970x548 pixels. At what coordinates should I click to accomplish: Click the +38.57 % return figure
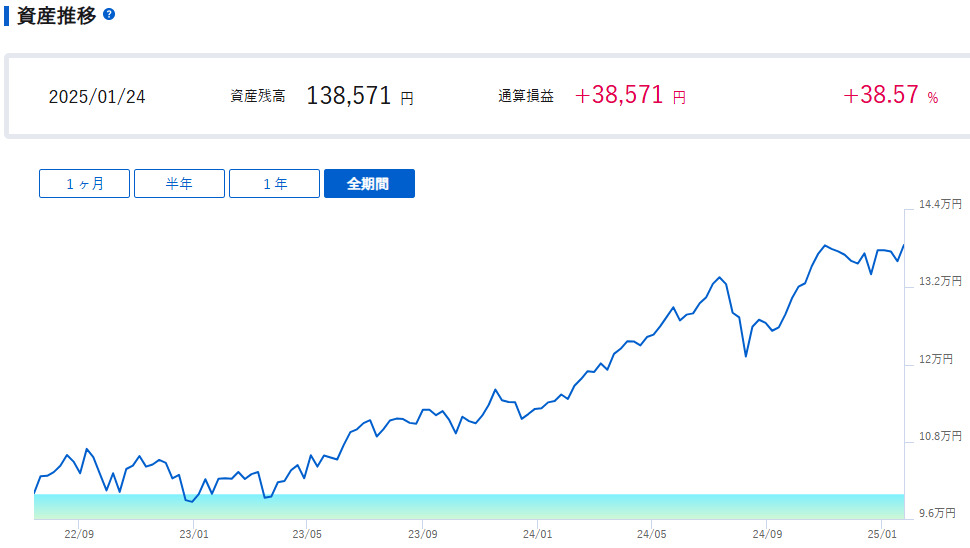(x=890, y=96)
